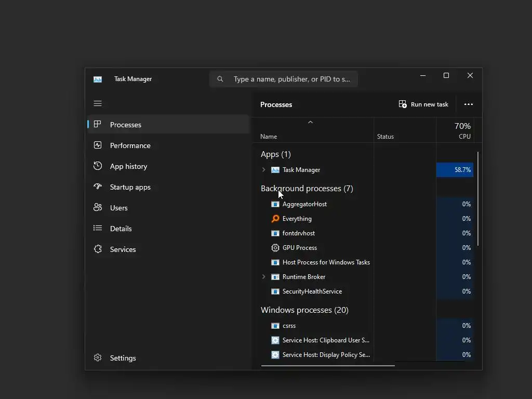Open the App history page
The image size is (532, 399).
pos(129,166)
